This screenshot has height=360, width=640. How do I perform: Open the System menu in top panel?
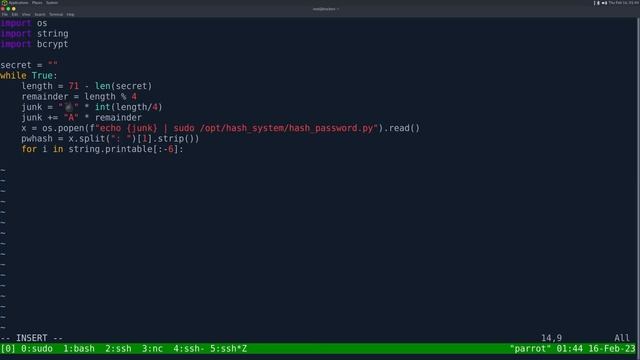click(x=52, y=3)
